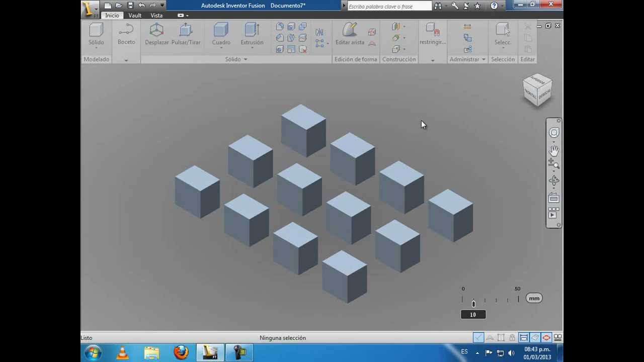Click the look-at view icon
644x362 pixels.
(x=554, y=198)
